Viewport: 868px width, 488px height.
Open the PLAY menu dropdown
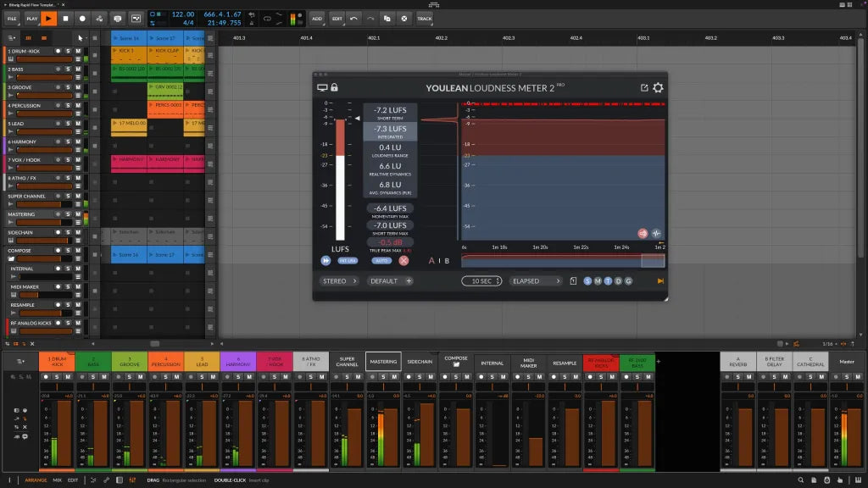pos(32,19)
